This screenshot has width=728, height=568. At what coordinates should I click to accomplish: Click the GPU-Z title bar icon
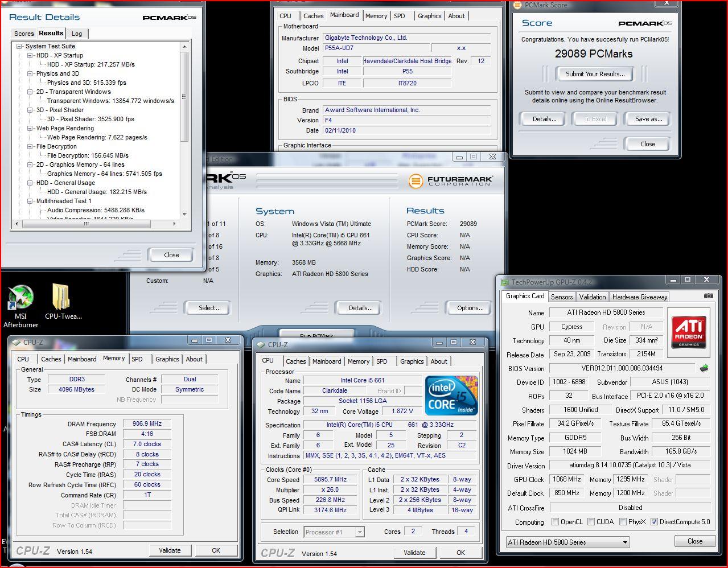click(505, 282)
